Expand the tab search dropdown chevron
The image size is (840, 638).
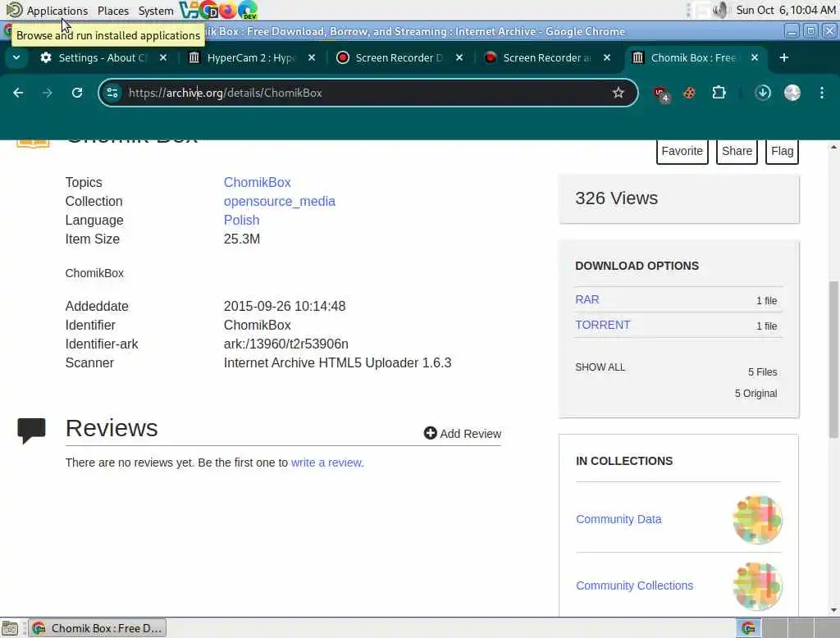coord(16,57)
